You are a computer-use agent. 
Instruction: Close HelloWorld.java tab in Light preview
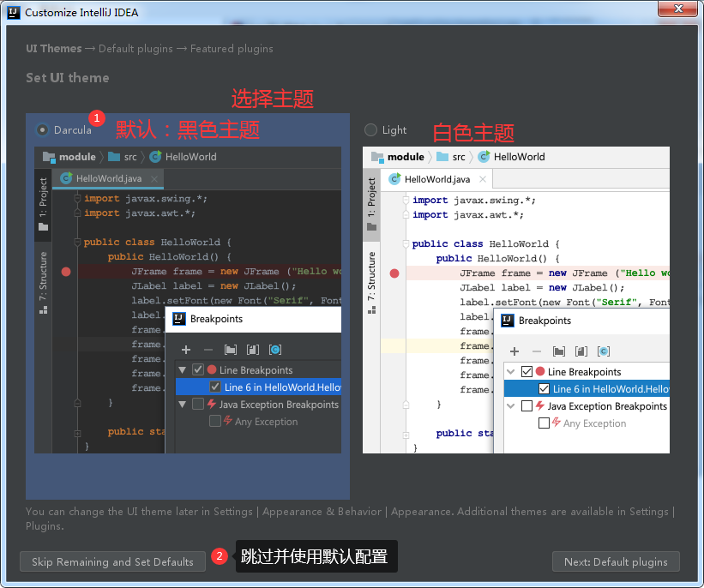tap(483, 179)
